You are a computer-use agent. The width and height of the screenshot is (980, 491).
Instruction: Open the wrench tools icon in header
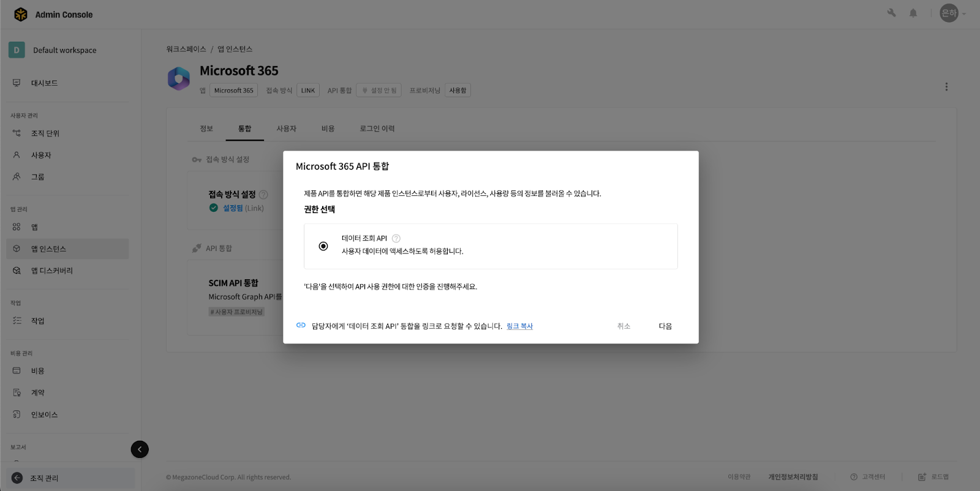coord(891,13)
